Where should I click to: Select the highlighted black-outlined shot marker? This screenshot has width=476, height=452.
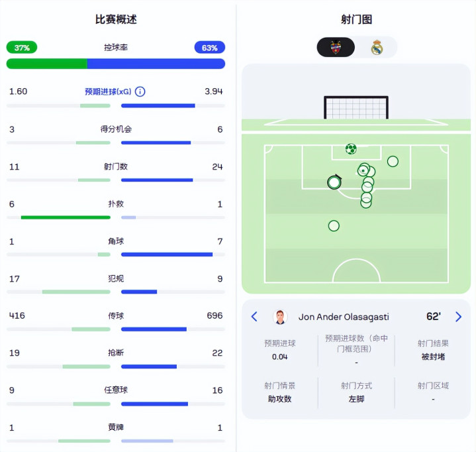(x=334, y=182)
